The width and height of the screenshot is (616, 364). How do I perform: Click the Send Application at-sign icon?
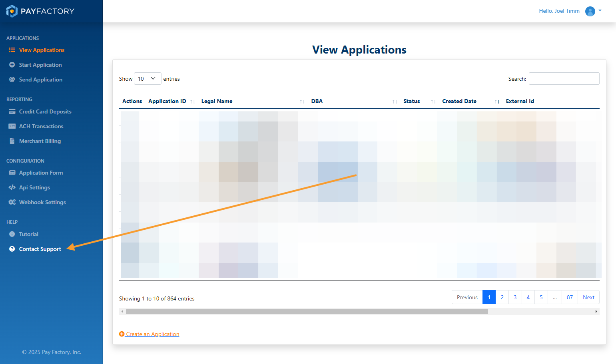12,80
